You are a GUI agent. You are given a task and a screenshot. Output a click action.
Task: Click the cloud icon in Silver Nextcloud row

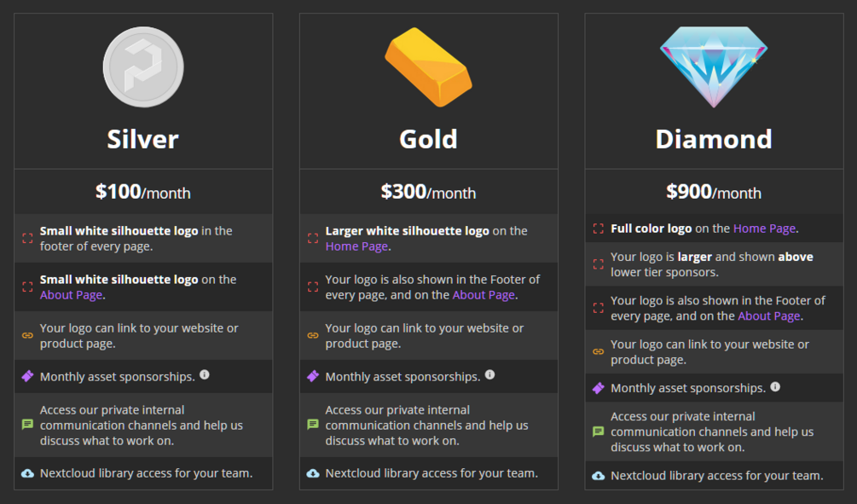click(x=27, y=473)
